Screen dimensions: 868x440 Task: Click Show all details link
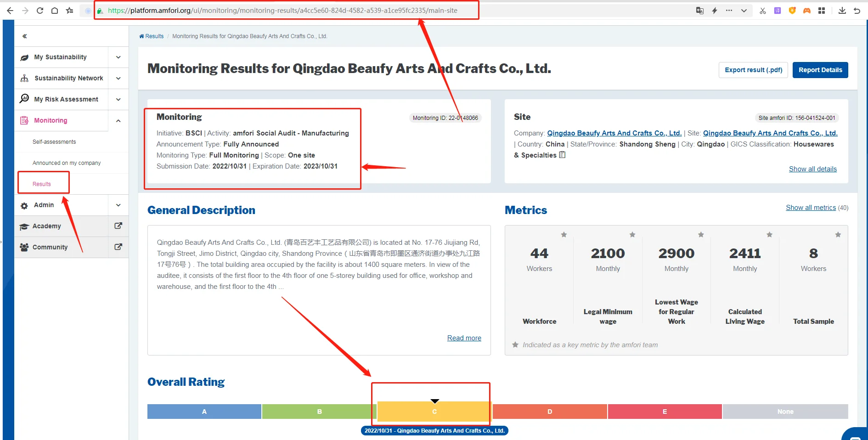[813, 169]
